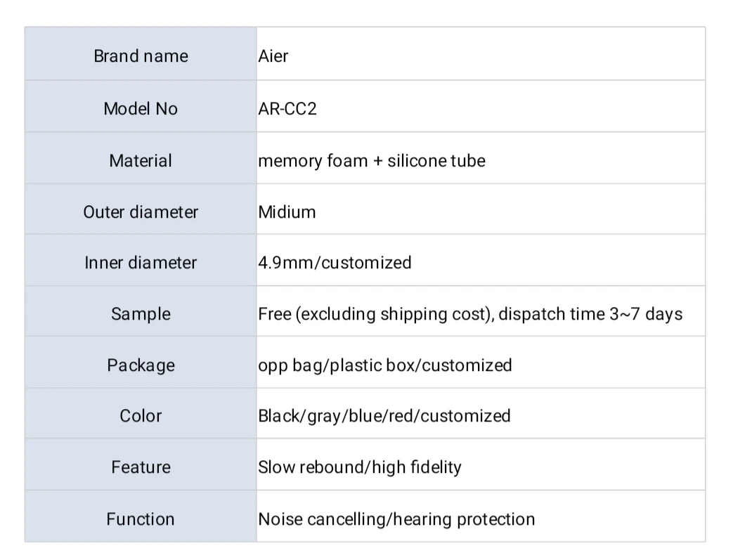Click the Sample label cell
The width and height of the screenshot is (733, 560).
141,311
